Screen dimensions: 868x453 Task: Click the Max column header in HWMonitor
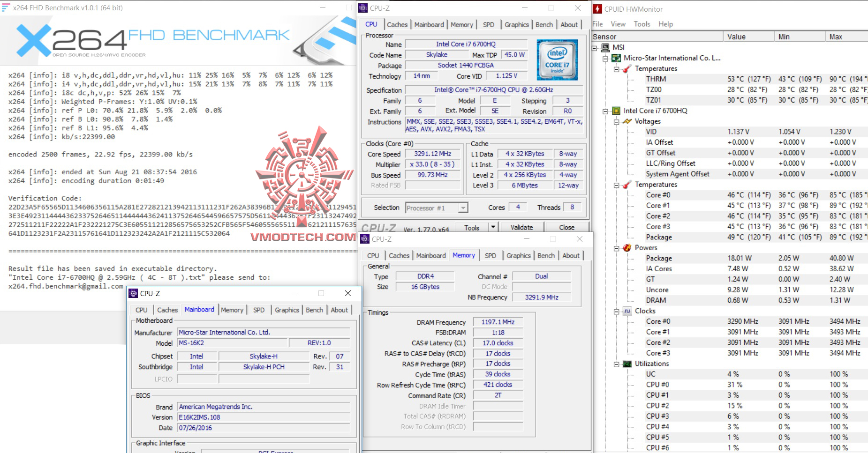[846, 37]
